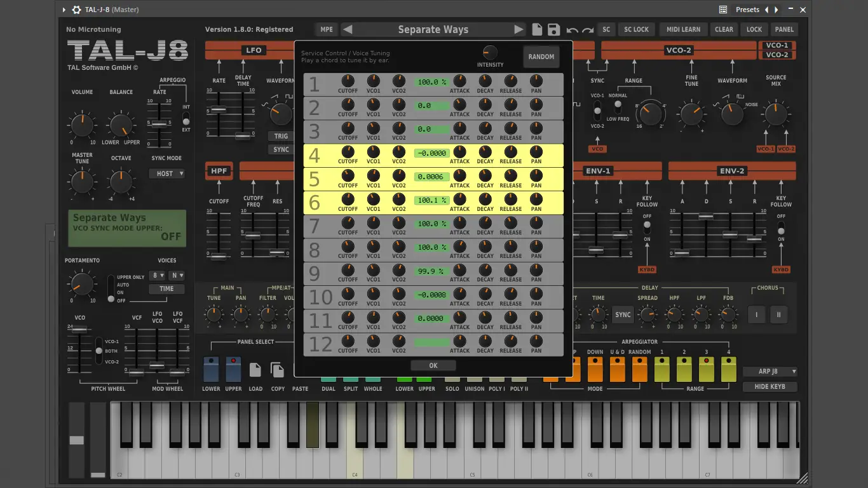Toggle VCO-2 range Normal/Low Freq switch
Screen dimensions: 868x488
(x=617, y=105)
